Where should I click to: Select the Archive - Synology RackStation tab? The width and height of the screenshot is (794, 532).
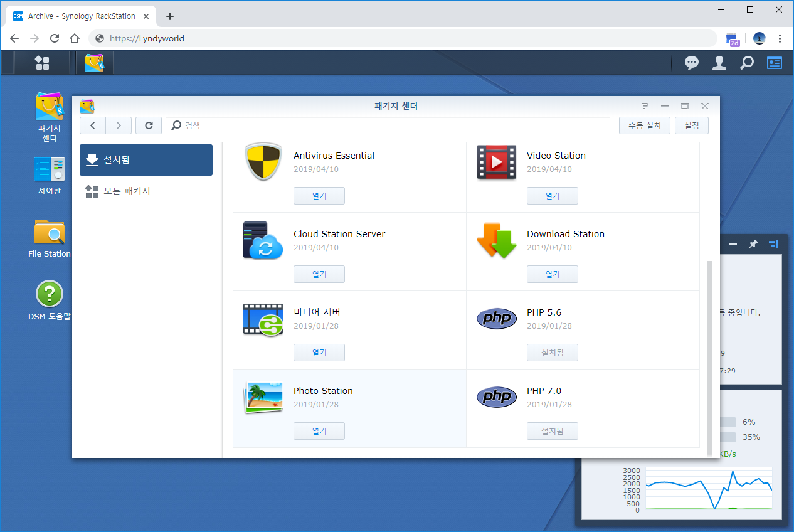tap(82, 16)
